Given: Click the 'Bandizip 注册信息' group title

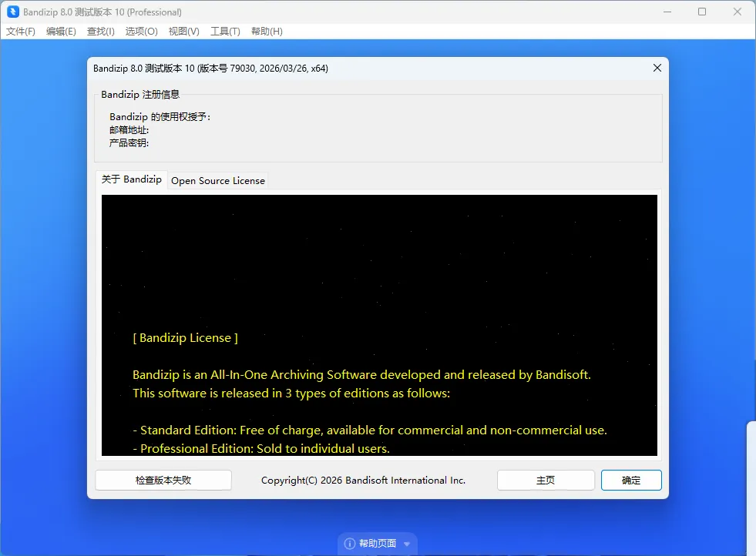Looking at the screenshot, I should 140,95.
